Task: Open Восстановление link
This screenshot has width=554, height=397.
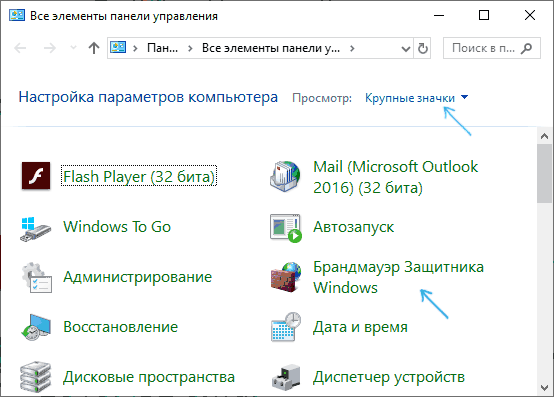Action: pyautogui.click(x=120, y=327)
